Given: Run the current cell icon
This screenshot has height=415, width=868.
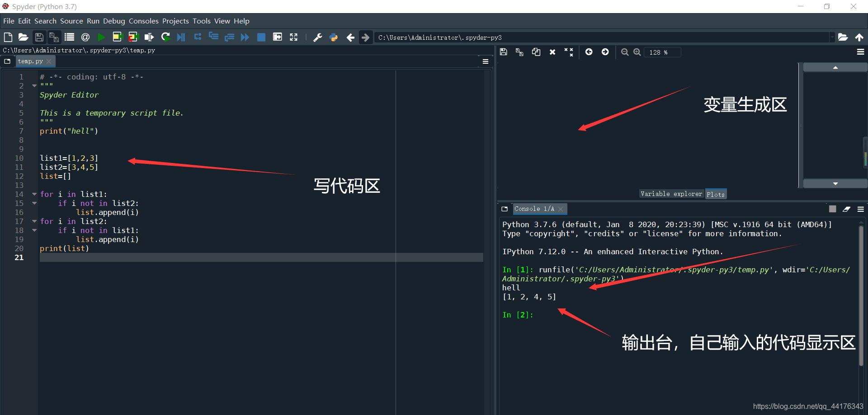Looking at the screenshot, I should [x=118, y=37].
